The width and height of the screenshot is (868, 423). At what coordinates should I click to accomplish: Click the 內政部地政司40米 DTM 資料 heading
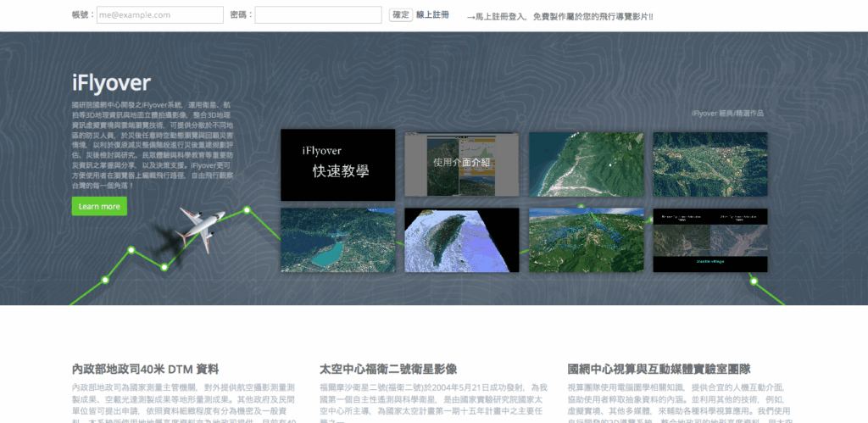(x=145, y=370)
